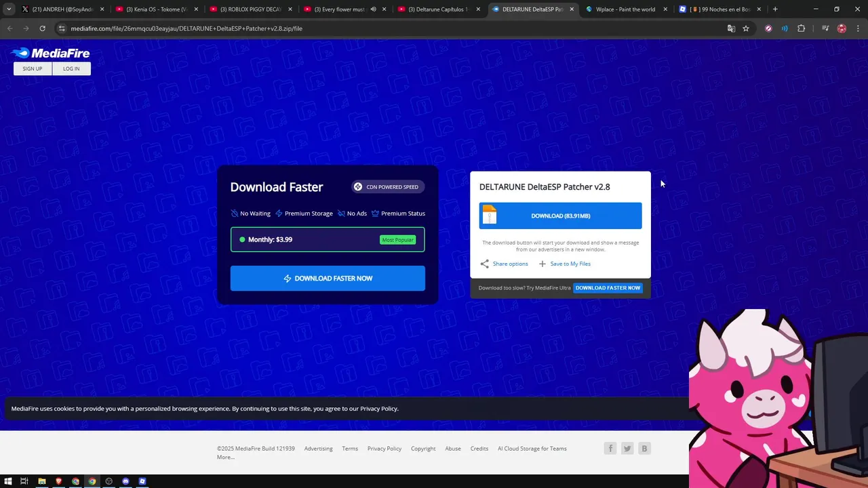The height and width of the screenshot is (488, 868).
Task: Open Roblox from the taskbar
Action: coord(142,481)
